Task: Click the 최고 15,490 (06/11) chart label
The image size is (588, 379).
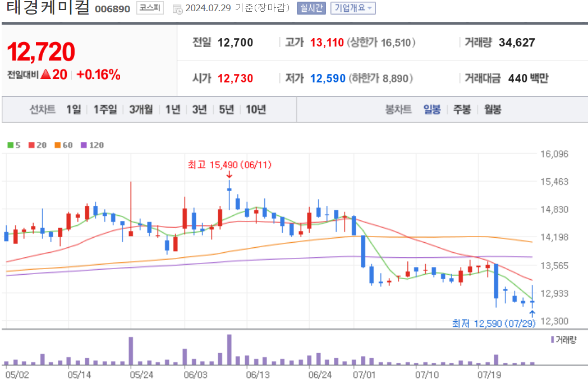Action: coord(229,165)
